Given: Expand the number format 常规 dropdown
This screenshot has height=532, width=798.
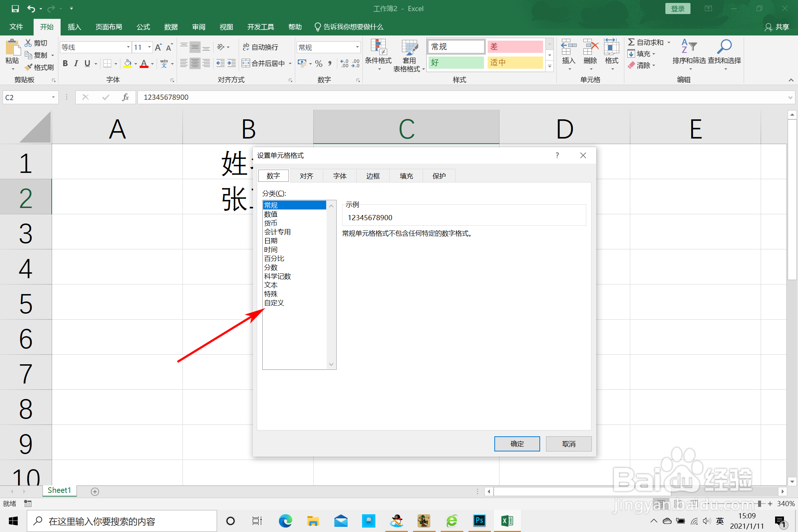Looking at the screenshot, I should (x=357, y=47).
